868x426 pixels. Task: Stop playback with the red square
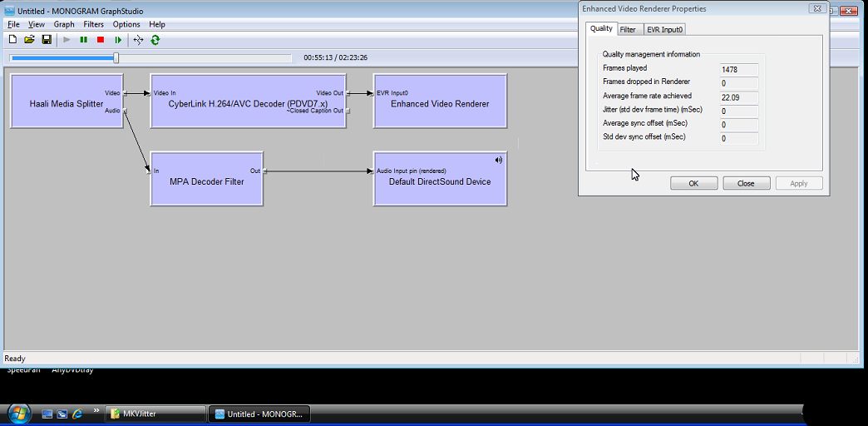coord(101,40)
